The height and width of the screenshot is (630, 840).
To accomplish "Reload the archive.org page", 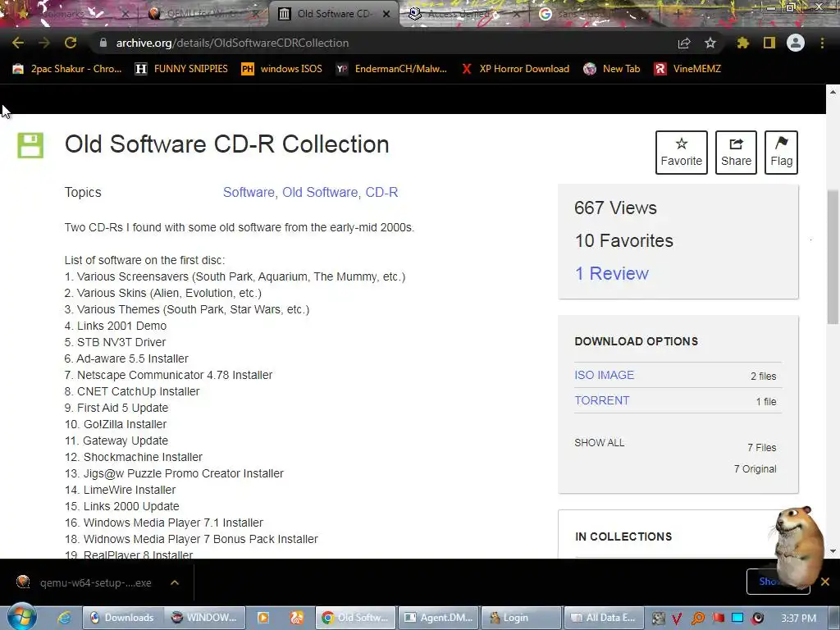I will pyautogui.click(x=71, y=43).
